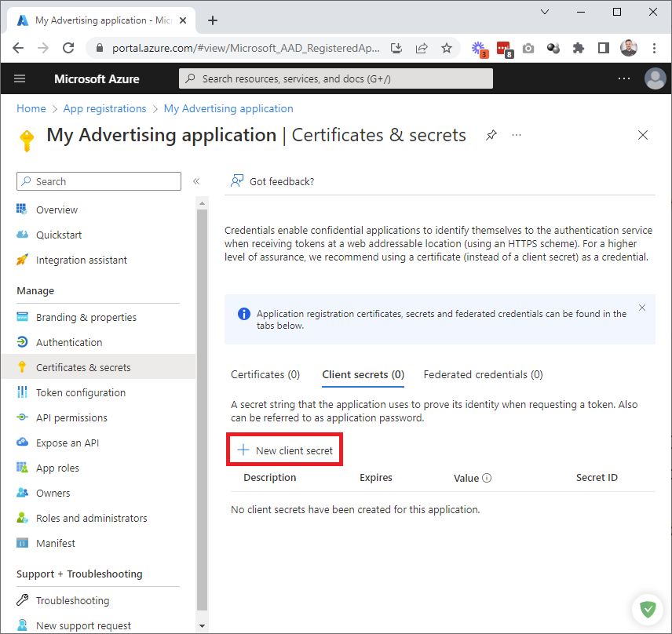
Task: Bookmark this page with the star icon
Action: [447, 48]
